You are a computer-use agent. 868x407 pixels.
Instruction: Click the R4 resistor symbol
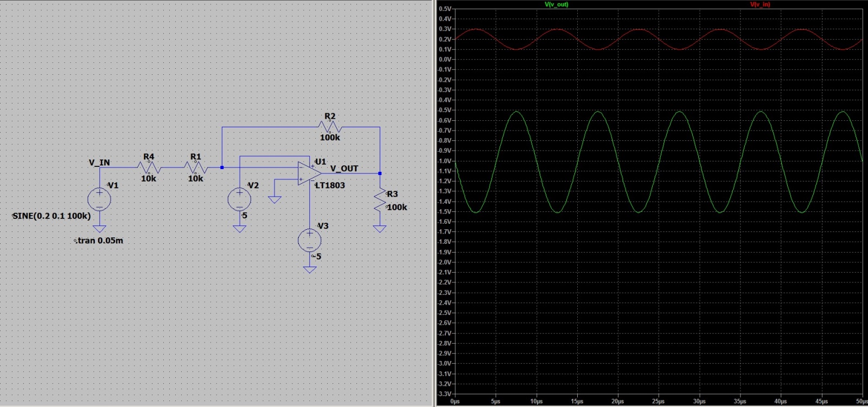[x=149, y=167]
